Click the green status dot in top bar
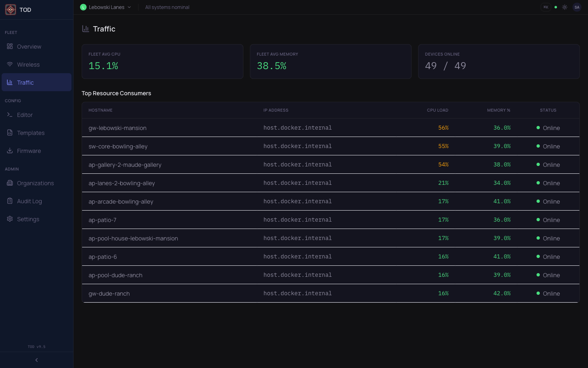 555,7
